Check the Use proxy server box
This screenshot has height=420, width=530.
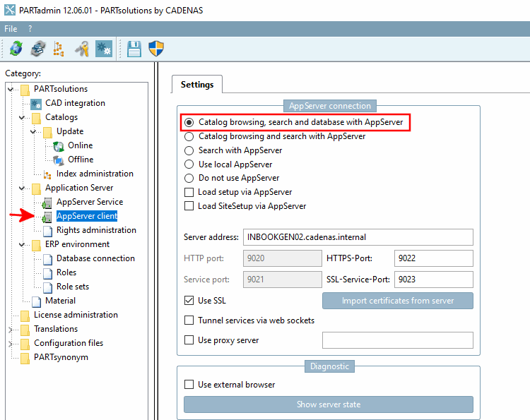(189, 340)
